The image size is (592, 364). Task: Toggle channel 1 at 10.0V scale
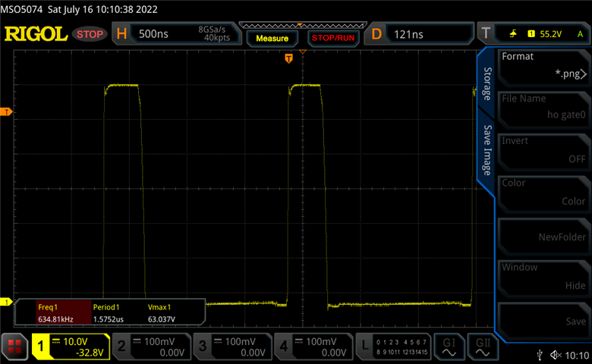pyautogui.click(x=71, y=347)
